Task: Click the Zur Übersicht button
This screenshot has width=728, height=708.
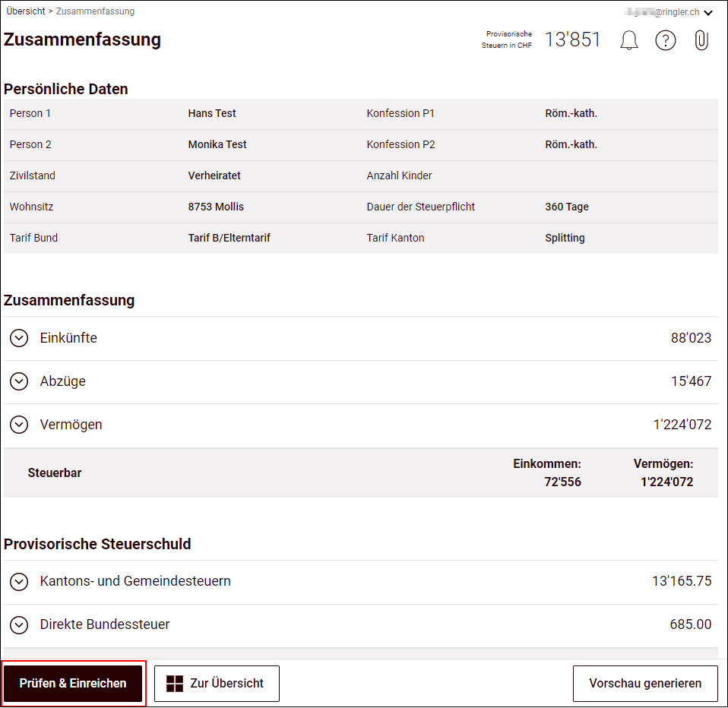Action: 217,683
